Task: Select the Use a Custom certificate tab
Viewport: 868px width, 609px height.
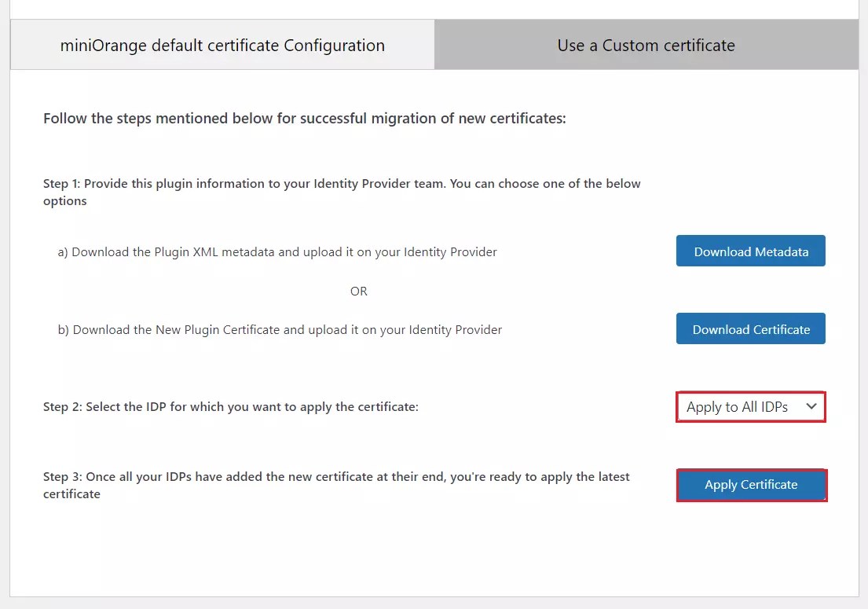Action: click(x=646, y=45)
